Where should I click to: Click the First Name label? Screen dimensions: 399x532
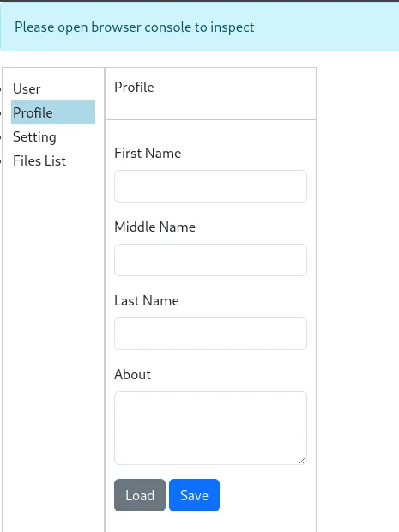(x=148, y=153)
